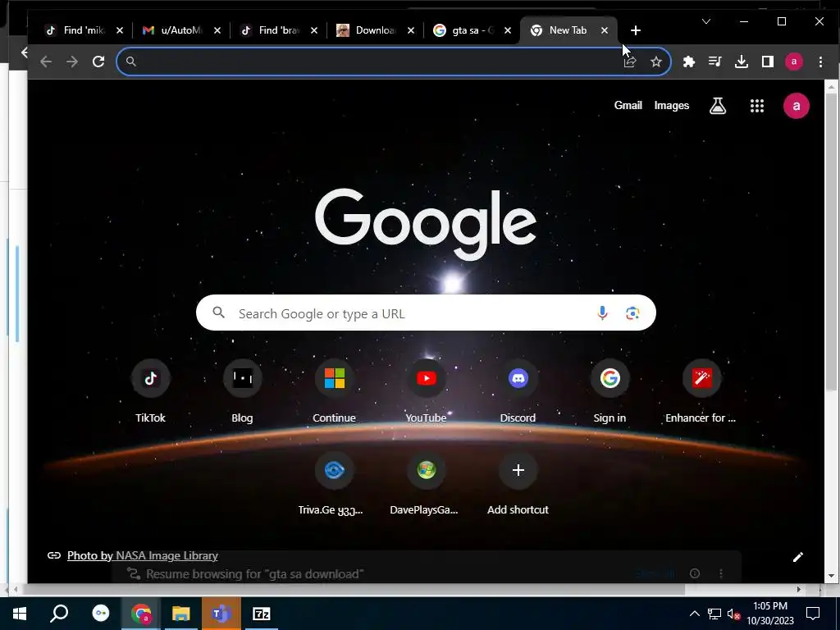
Task: Open the Google account avatar on the page
Action: point(796,106)
